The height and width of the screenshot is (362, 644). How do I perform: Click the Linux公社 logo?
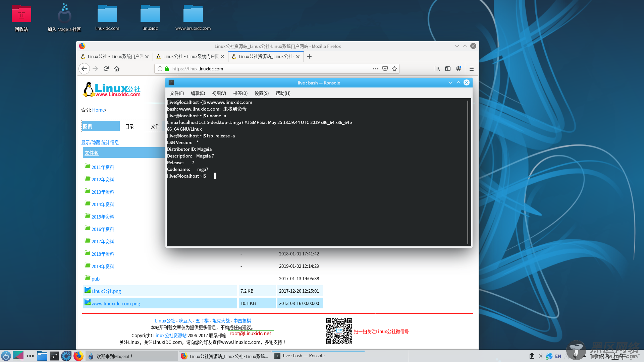coord(112,89)
